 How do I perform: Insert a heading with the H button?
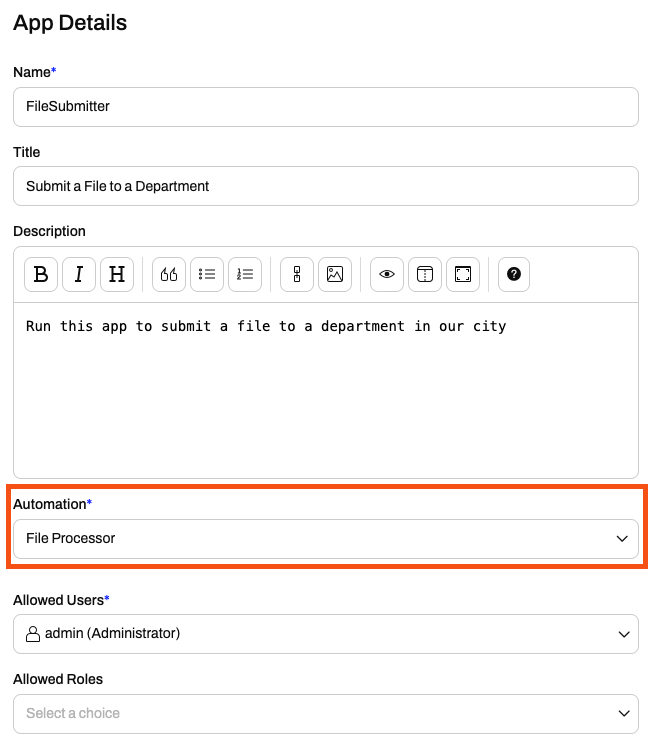[117, 274]
